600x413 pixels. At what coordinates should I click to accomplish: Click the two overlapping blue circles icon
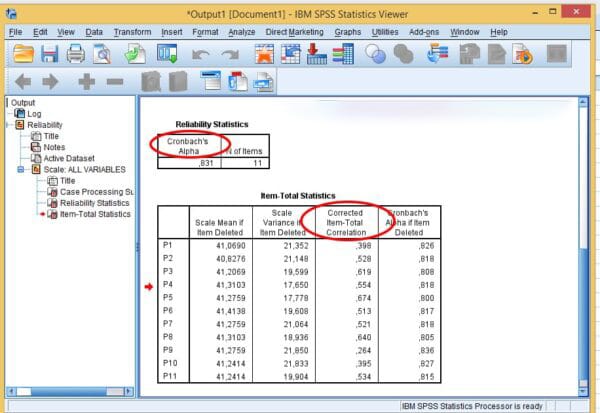tap(375, 54)
